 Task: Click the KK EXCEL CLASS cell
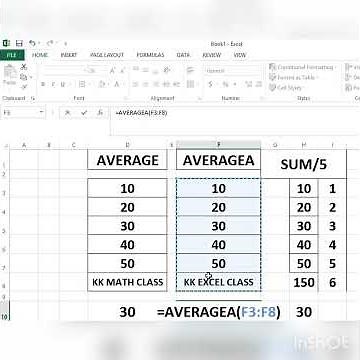click(219, 282)
